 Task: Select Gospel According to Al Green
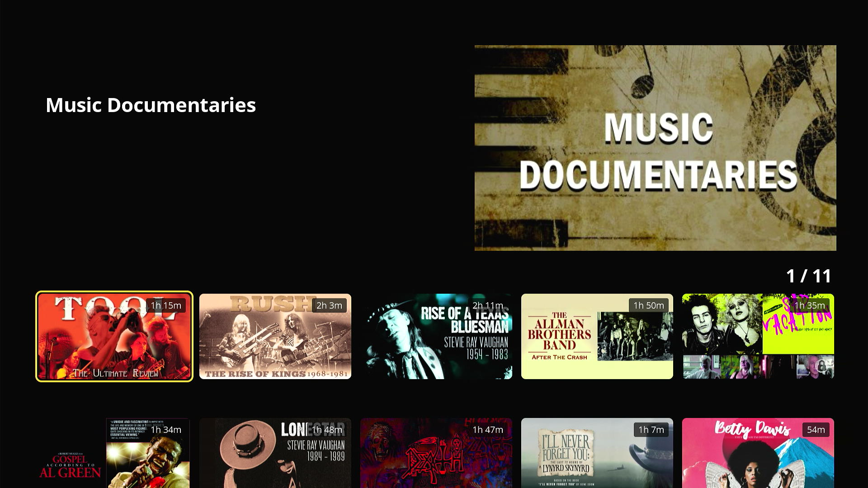pyautogui.click(x=114, y=453)
